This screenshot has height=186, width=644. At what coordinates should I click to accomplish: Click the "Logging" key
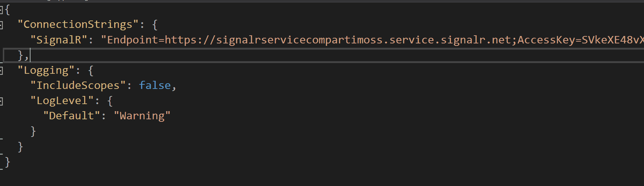pyautogui.click(x=46, y=71)
